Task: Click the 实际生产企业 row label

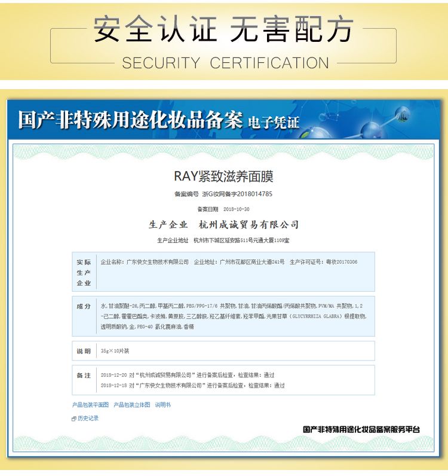Action: click(x=84, y=273)
